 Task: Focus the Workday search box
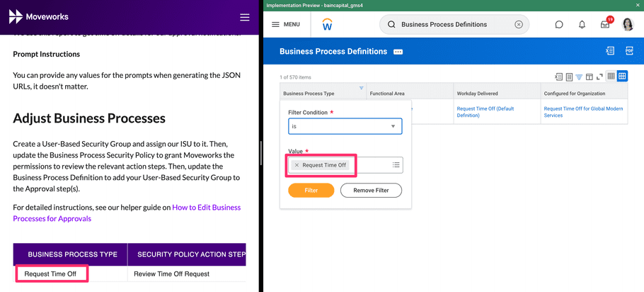point(454,24)
